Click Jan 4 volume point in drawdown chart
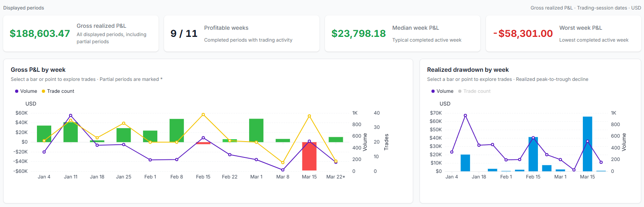The image size is (644, 207). [x=452, y=152]
